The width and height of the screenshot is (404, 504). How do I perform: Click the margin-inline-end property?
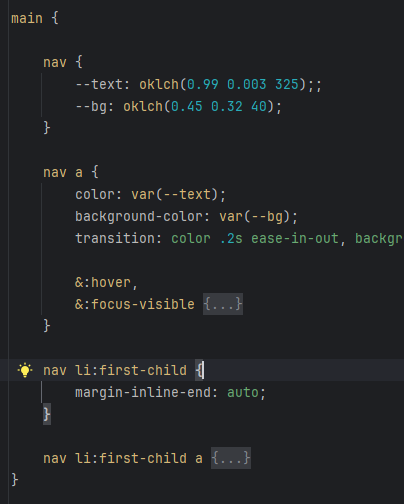coord(143,392)
